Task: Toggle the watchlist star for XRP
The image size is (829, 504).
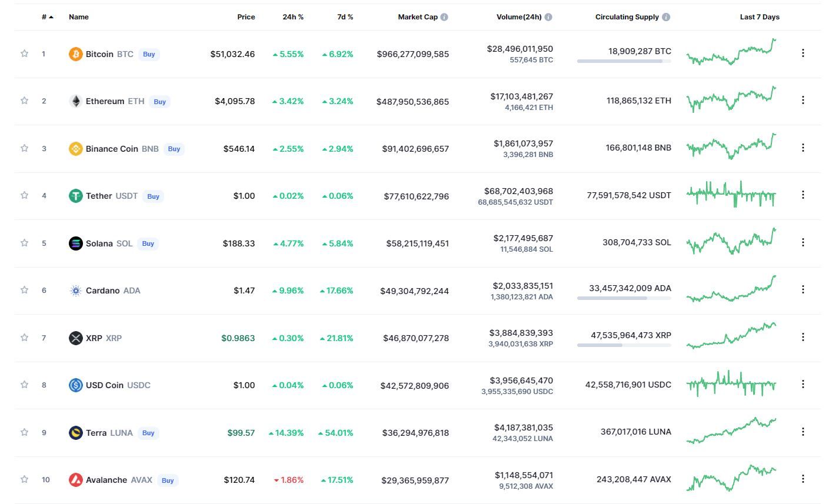Action: coord(24,338)
